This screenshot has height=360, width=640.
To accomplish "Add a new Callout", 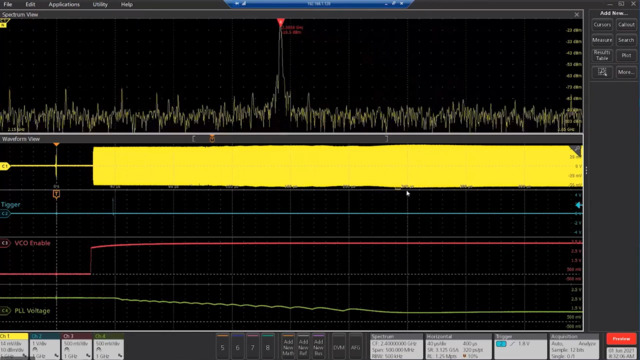I will tap(626, 25).
